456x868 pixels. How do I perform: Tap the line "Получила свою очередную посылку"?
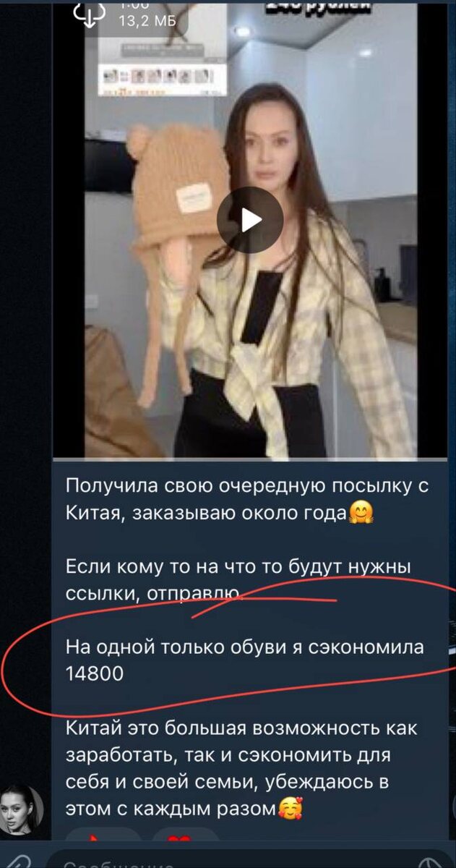point(247,486)
